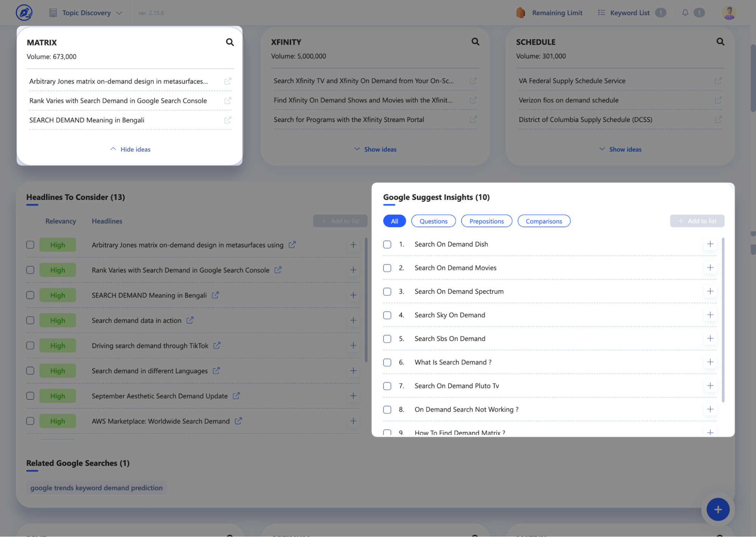Check the Rank Varies headline checkbox

[30, 270]
